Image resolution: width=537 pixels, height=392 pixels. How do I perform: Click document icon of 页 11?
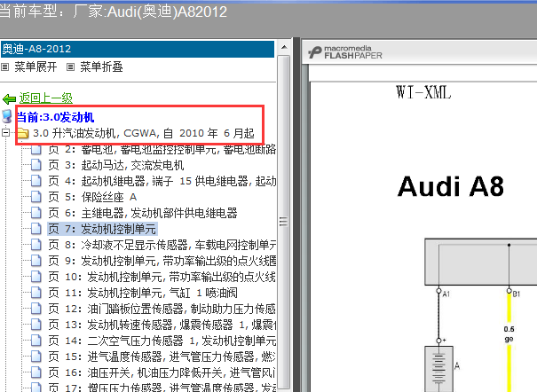(36, 292)
